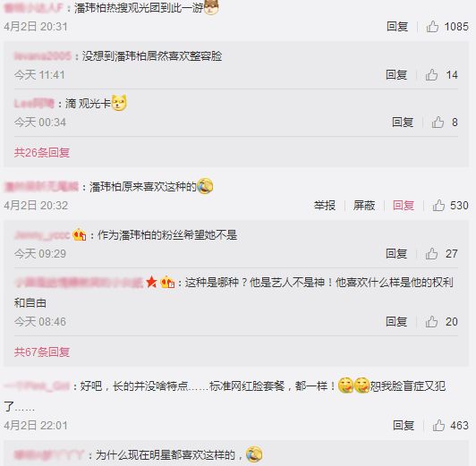Expand all 67 replies (共67条回复)
Viewport: 476px width, 466px height.
[42, 352]
